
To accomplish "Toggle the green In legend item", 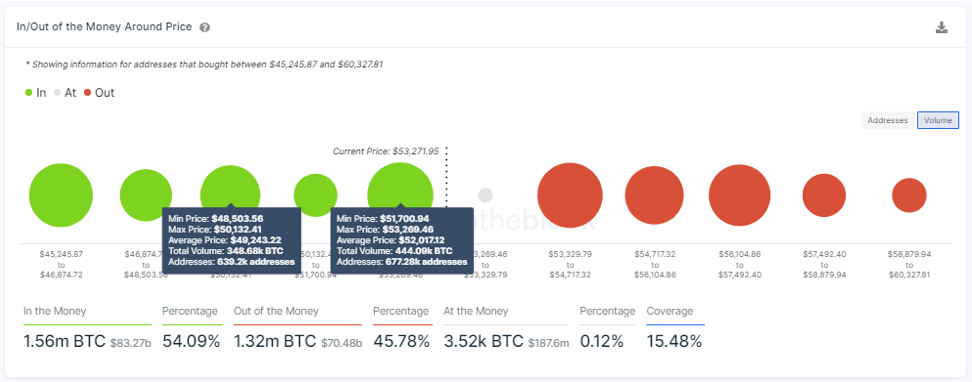I will click(x=35, y=93).
